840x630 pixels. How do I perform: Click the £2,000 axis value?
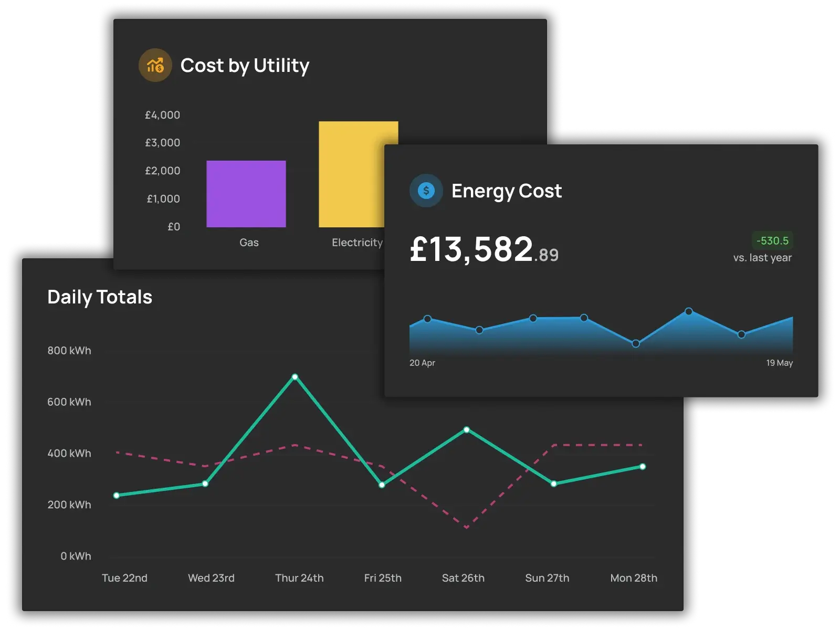coord(162,171)
